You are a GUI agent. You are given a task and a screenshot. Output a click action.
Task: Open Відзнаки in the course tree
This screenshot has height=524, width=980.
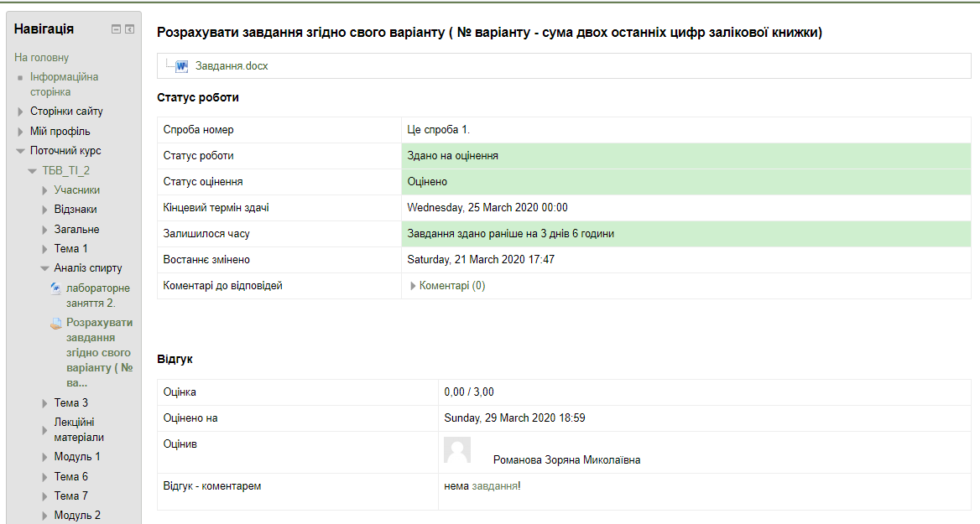click(76, 210)
